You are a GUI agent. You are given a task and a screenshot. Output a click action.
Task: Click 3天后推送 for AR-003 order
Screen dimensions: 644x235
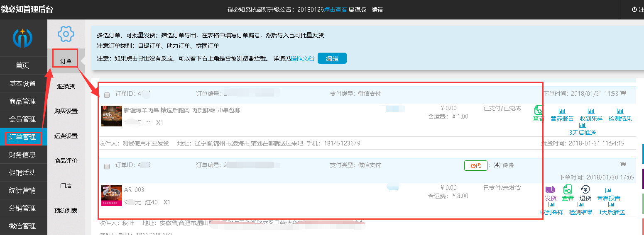pos(611,209)
